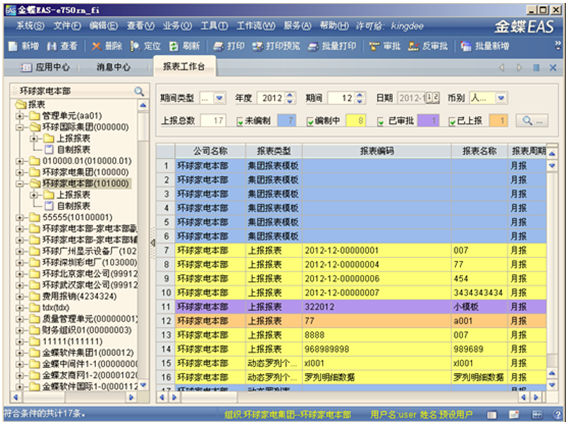Expand the 费用报销(4234324) tree node
Screen dimensions: 569x425
pos(20,297)
